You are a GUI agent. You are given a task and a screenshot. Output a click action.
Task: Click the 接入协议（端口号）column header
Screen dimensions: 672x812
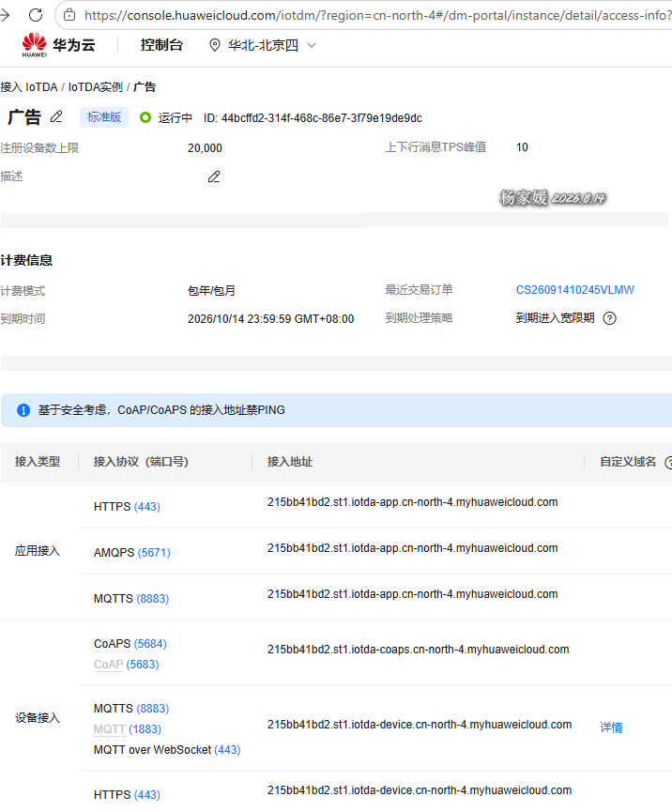(x=141, y=462)
